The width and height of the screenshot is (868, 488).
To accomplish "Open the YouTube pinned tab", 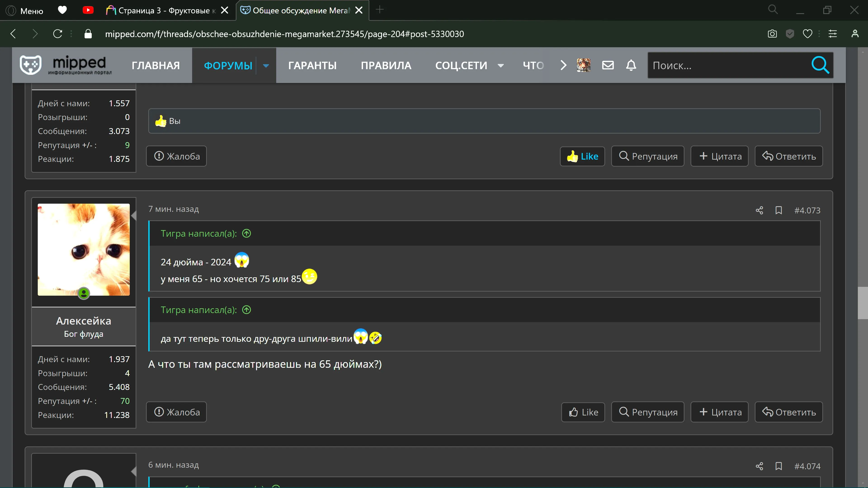I will [x=88, y=10].
